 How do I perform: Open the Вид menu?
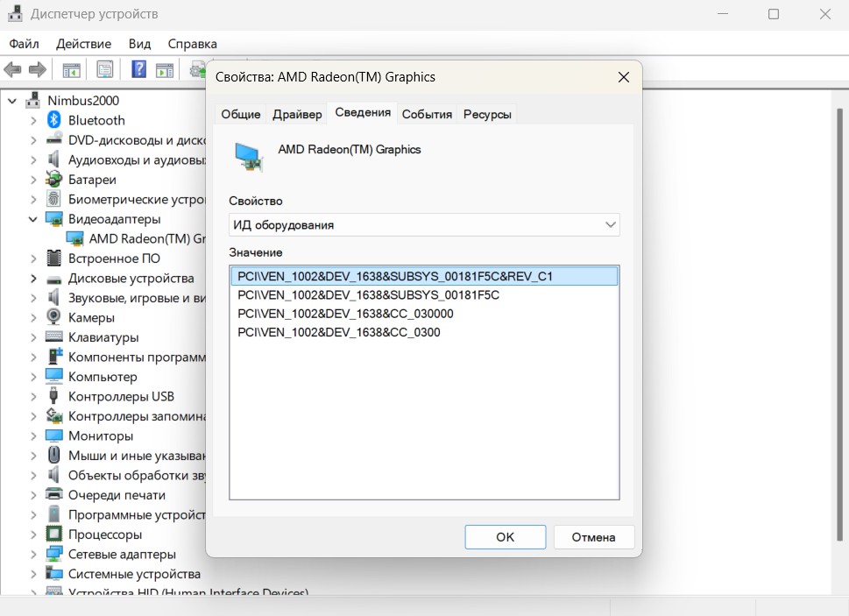tap(139, 44)
